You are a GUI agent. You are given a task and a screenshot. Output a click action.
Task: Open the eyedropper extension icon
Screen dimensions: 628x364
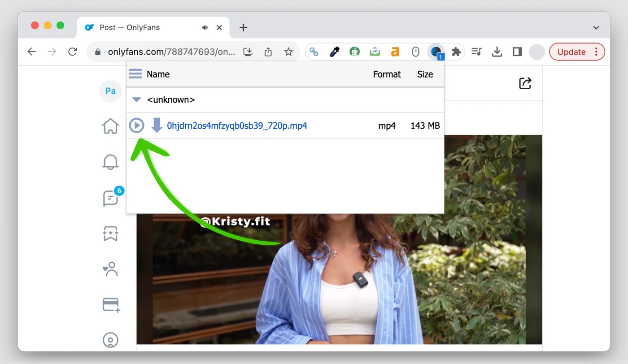tap(334, 52)
